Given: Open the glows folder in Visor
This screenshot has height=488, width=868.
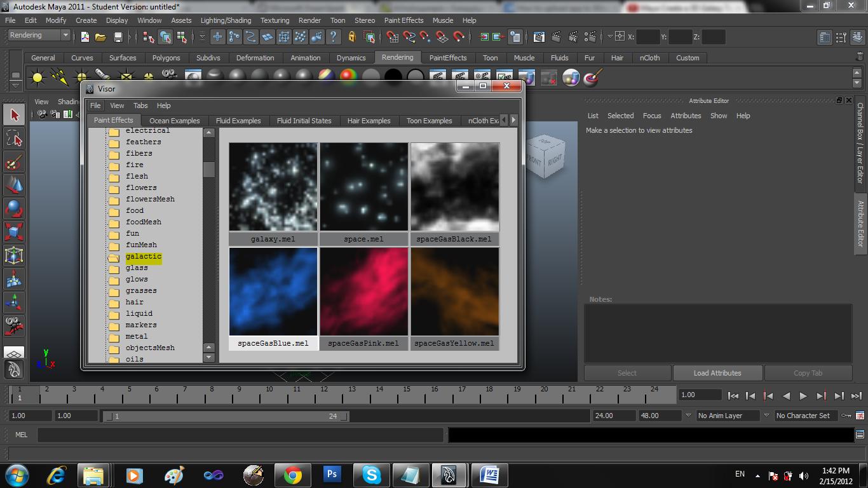Looking at the screenshot, I should 137,279.
